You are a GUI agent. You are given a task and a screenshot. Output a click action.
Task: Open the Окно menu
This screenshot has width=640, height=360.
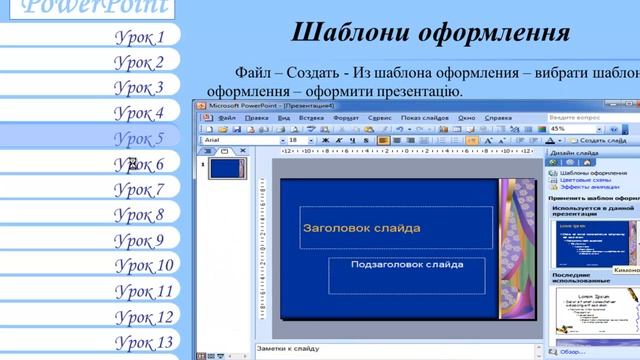[467, 118]
